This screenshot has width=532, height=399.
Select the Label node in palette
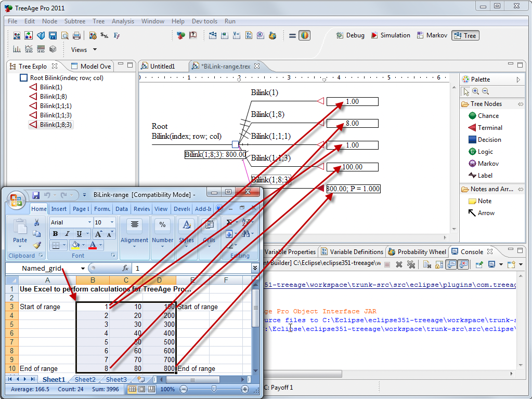481,175
